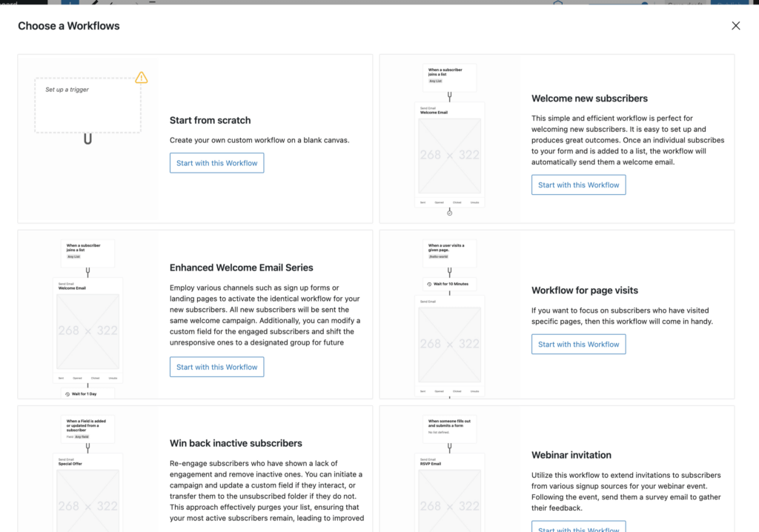Select the Enhanced Welcome Email Series preview image
Screen dimensions: 759x532
pyautogui.click(x=87, y=331)
